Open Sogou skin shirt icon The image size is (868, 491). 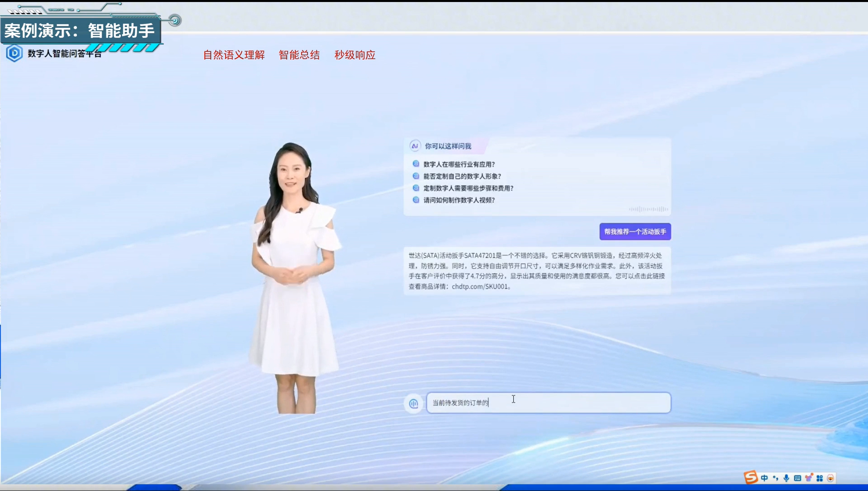pos(808,478)
